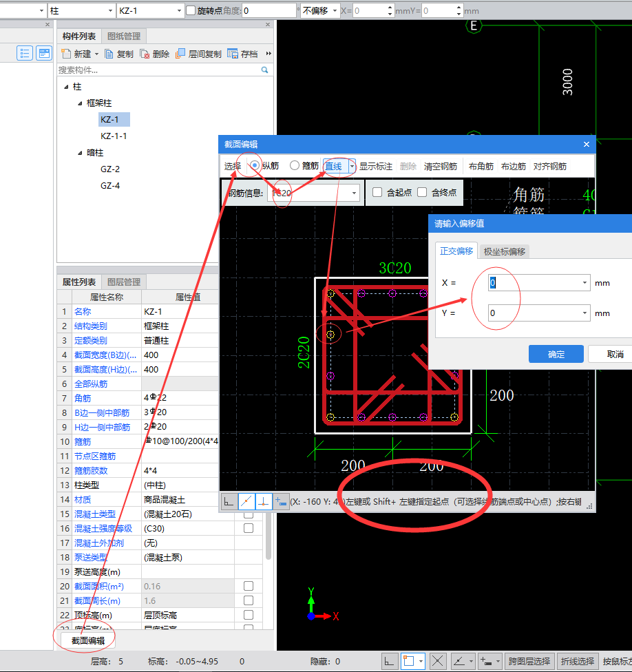Toggle orthogonal icon in section editor status bar
Screen dimensions: 632x672
point(229,501)
